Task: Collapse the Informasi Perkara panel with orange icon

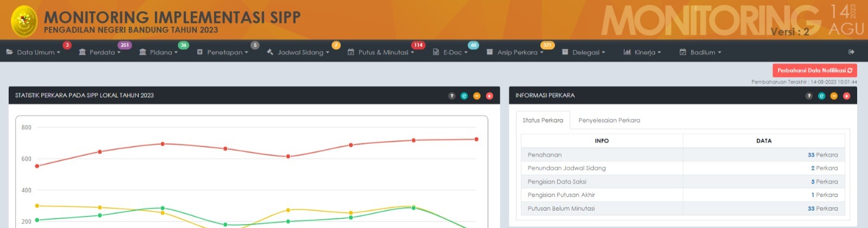Action: tap(834, 96)
